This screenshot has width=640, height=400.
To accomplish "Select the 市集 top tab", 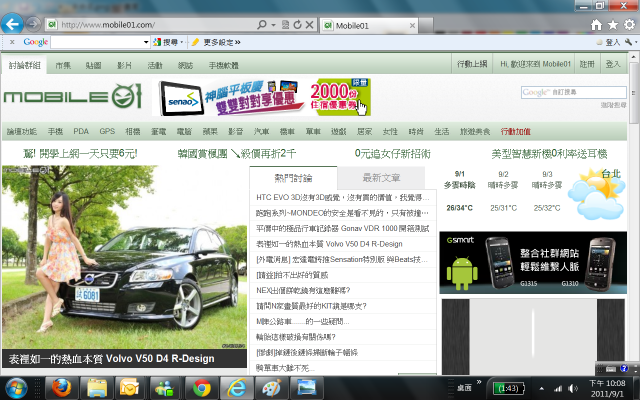I will tap(63, 65).
